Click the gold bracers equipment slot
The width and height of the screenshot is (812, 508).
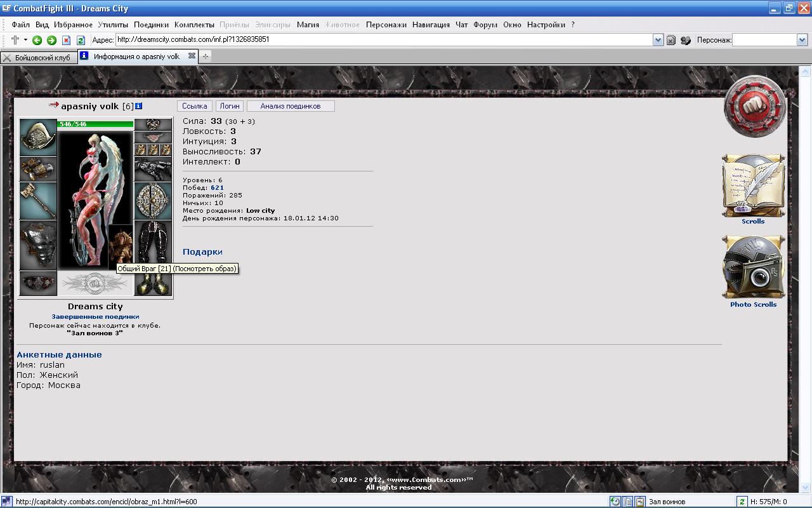tap(38, 169)
